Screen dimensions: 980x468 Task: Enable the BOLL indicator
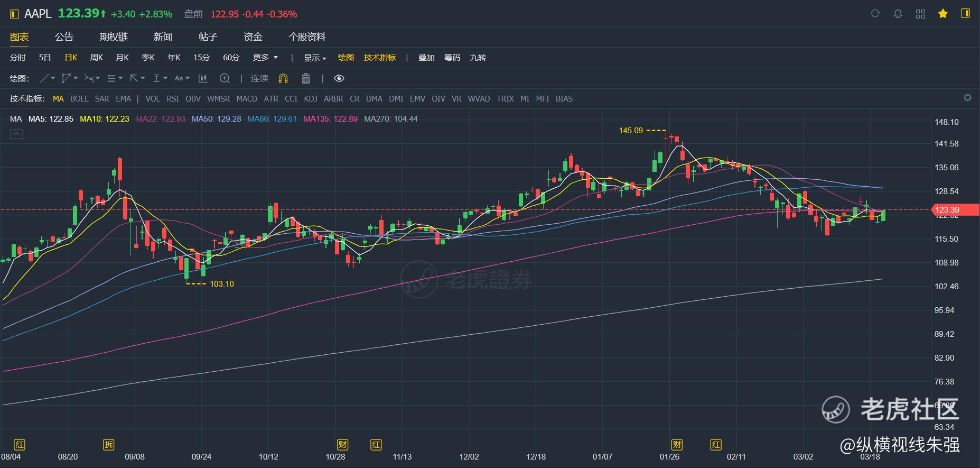tap(79, 98)
